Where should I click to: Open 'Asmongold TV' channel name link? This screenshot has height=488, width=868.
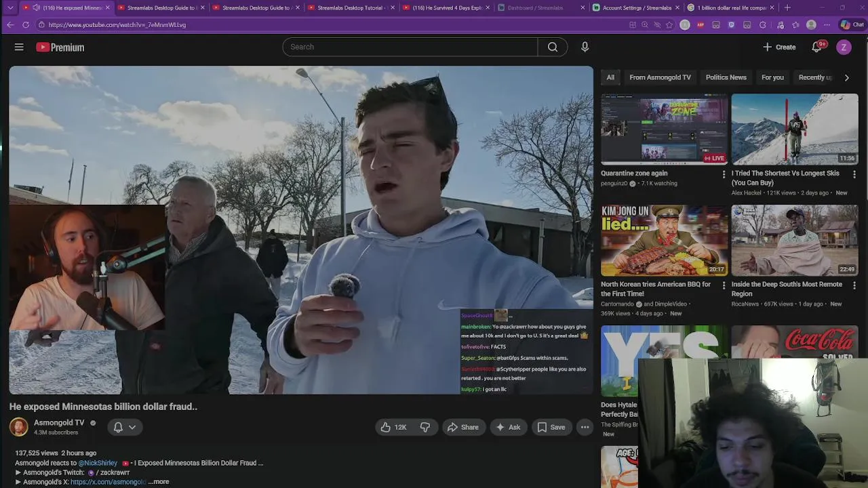point(59,422)
